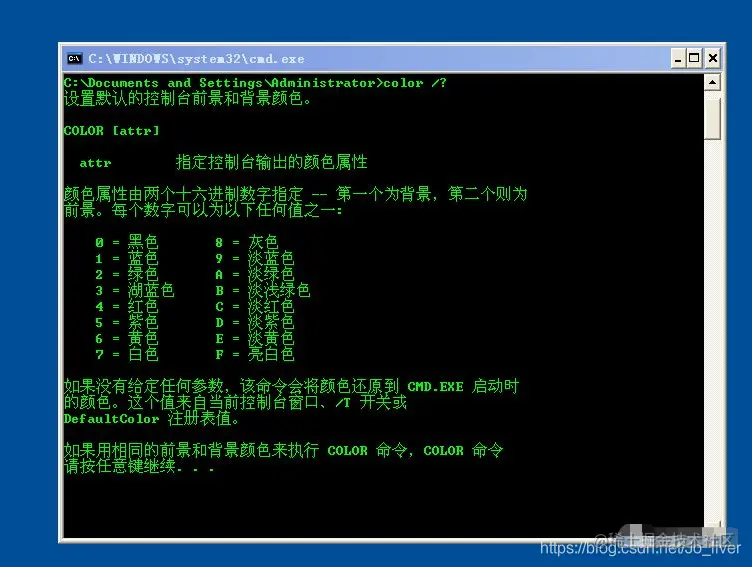This screenshot has width=752, height=567.
Task: Click the row "D = 淡紫色"
Action: pos(255,322)
